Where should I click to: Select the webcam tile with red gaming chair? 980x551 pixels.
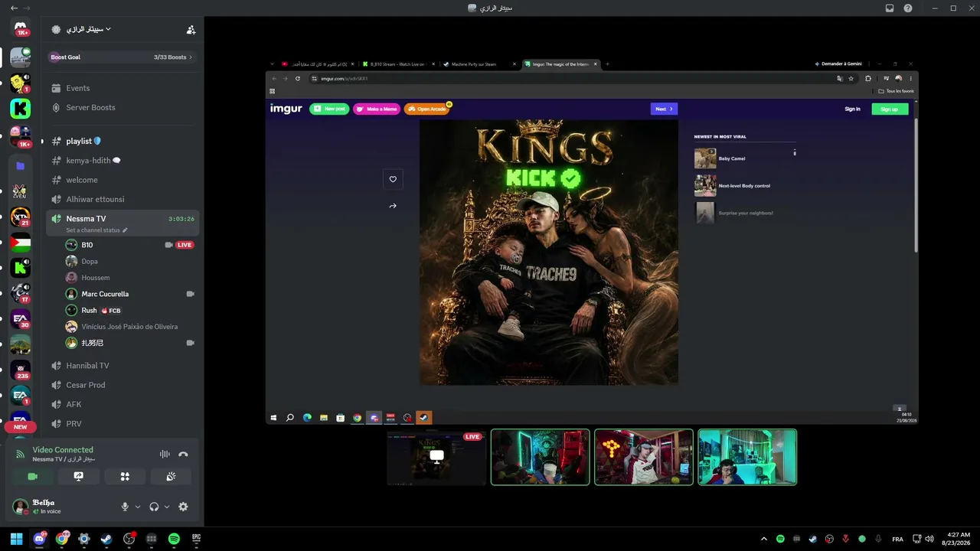541,457
